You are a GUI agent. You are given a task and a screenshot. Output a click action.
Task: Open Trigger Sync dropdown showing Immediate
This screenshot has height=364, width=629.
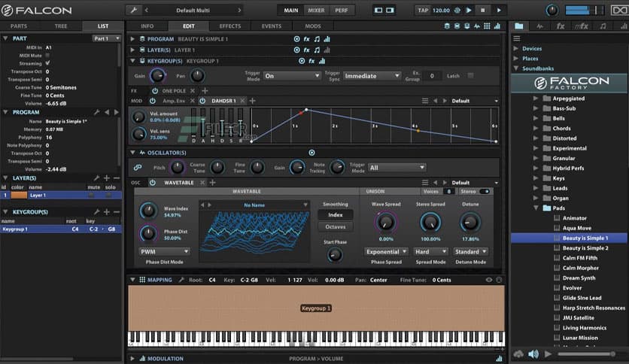372,76
